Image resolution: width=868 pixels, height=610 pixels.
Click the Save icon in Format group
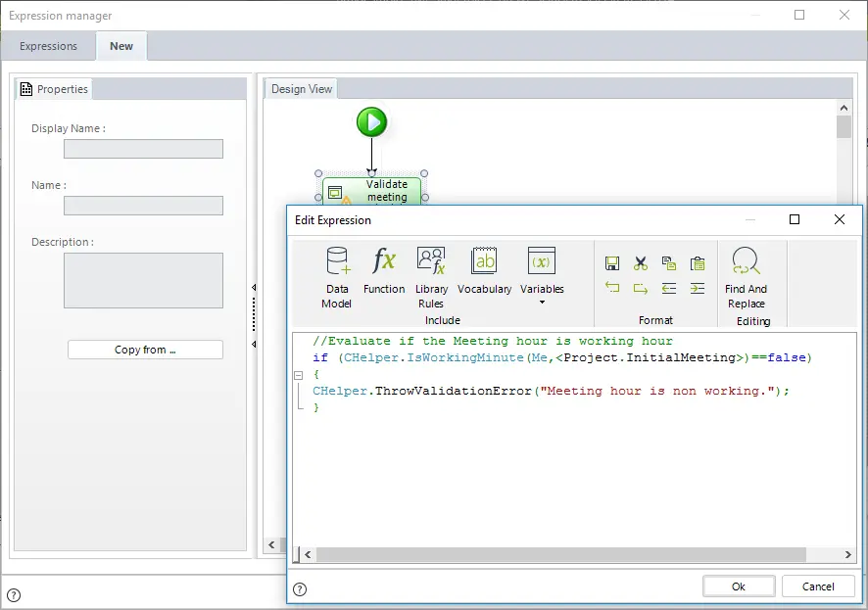pyautogui.click(x=611, y=263)
